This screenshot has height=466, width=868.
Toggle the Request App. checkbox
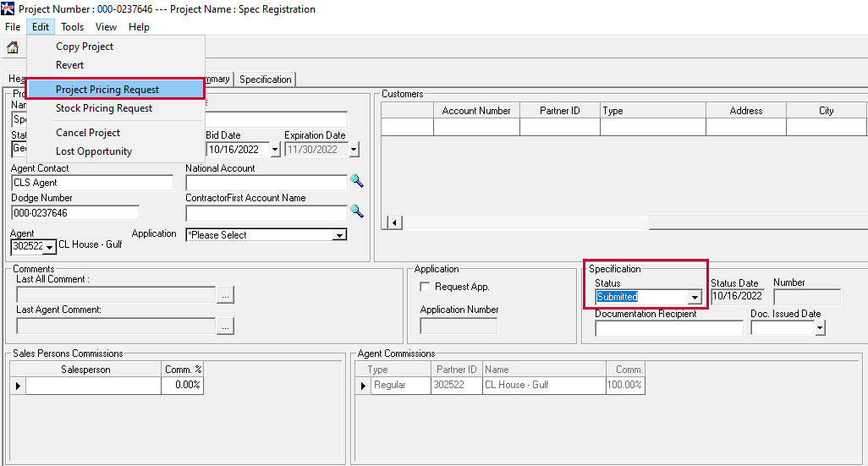[x=426, y=287]
